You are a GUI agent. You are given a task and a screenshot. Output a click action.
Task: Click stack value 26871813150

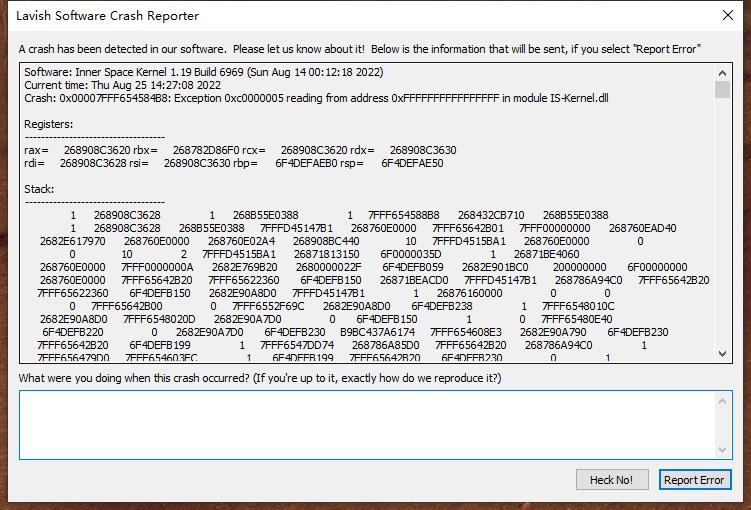click(327, 254)
